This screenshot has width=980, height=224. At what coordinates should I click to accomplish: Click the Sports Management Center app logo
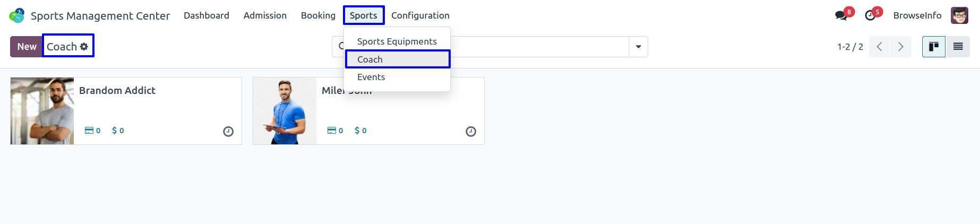coord(17,15)
